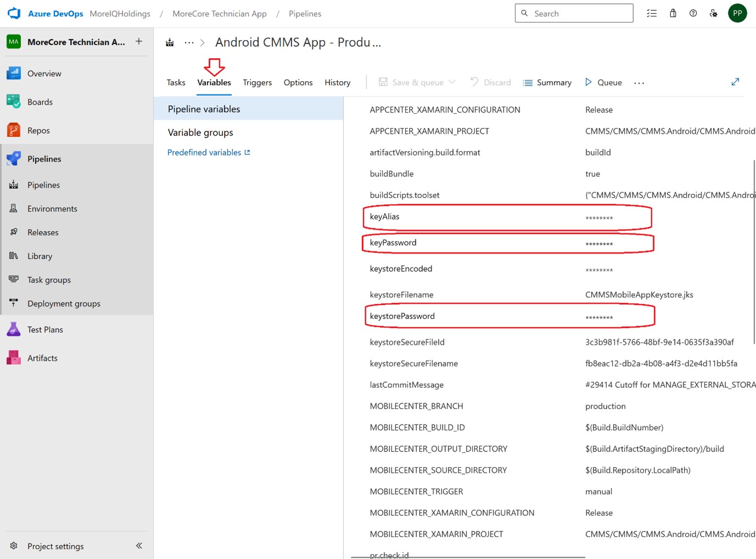Click the Queue button
Image resolution: width=756 pixels, height=559 pixels.
point(603,82)
